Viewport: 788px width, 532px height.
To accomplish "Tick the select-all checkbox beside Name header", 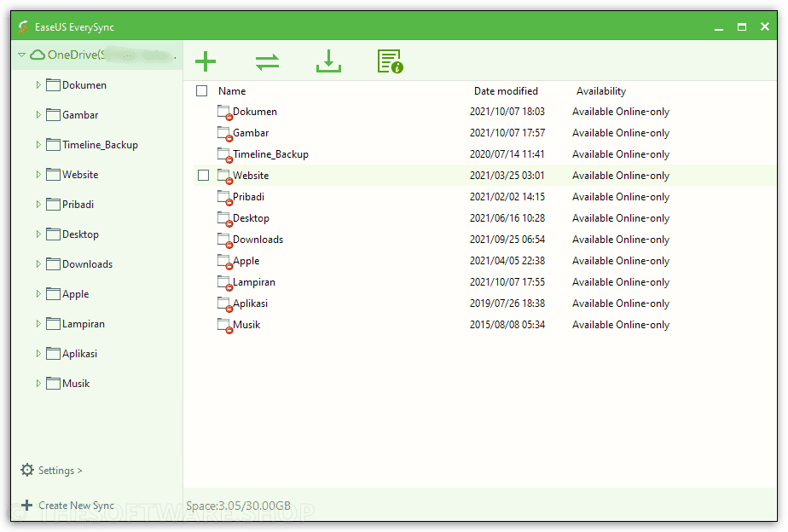I will point(201,90).
